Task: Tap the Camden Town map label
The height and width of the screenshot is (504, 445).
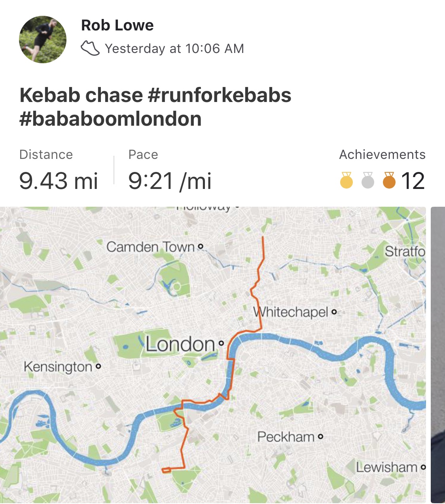Action: 151,247
